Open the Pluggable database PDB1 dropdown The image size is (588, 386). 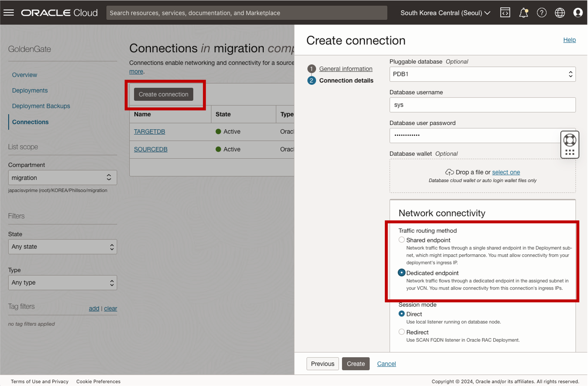click(x=482, y=74)
